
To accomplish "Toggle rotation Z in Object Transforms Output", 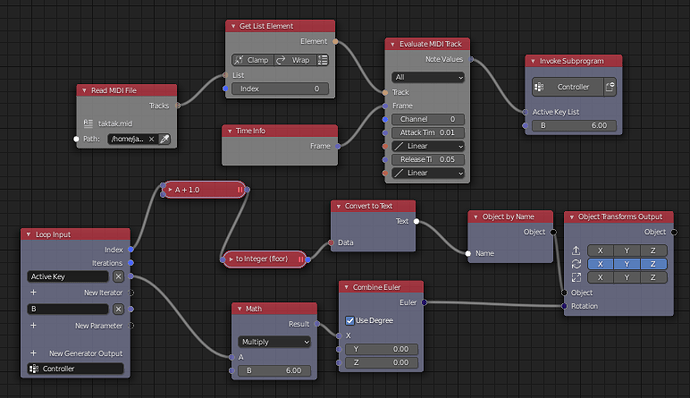I will [653, 264].
